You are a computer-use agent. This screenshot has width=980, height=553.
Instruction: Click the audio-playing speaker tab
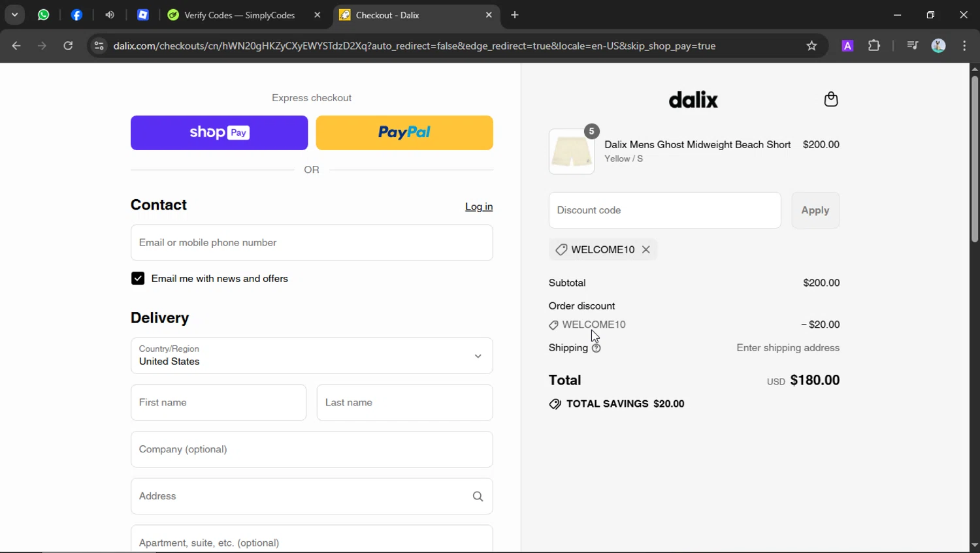pos(110,14)
